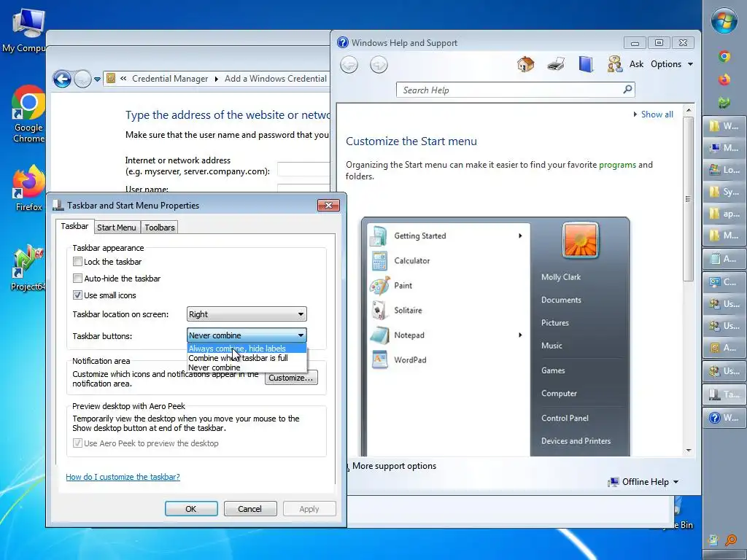Enable Auto-hide the taskbar checkbox
The height and width of the screenshot is (560, 747).
click(x=77, y=278)
